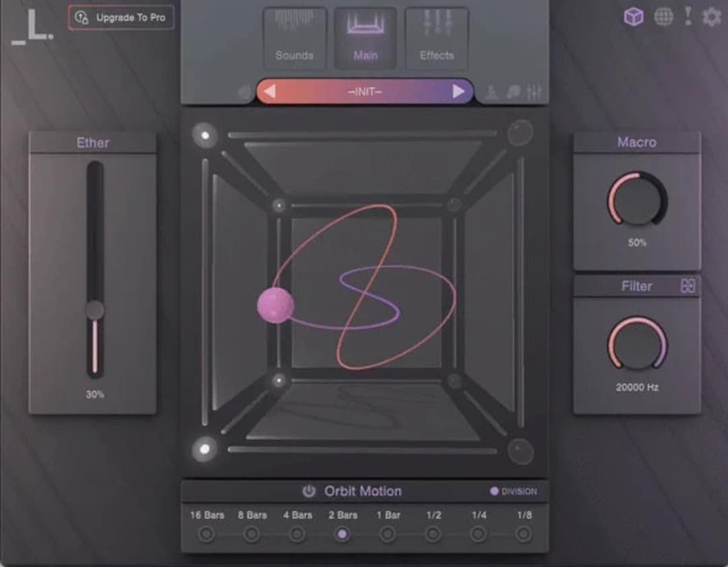Image resolution: width=728 pixels, height=567 pixels.
Task: Select the 16 Bars division option
Action: tap(207, 533)
